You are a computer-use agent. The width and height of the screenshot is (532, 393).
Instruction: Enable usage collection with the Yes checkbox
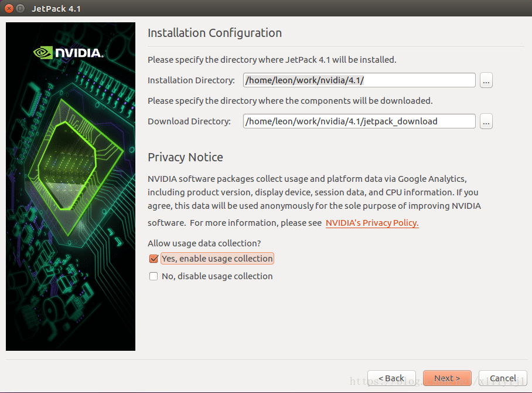154,259
